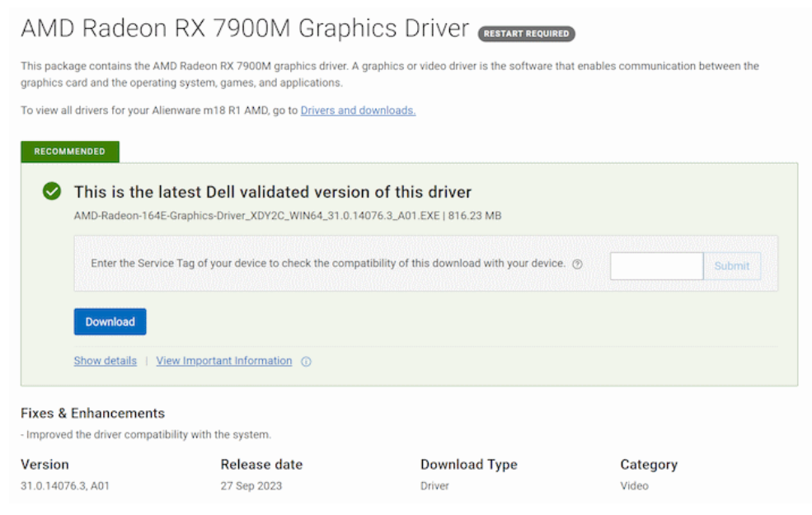Focus the Service Tag input field
The width and height of the screenshot is (812, 515).
pyautogui.click(x=657, y=266)
